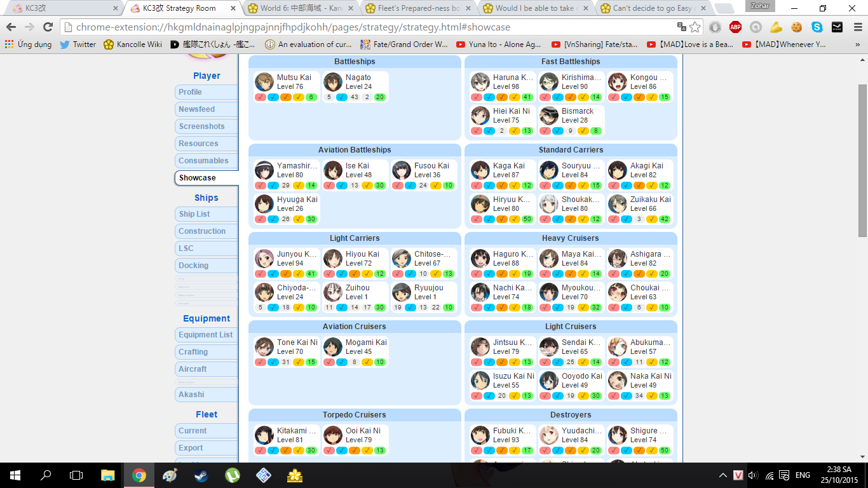Click Tone Kai Ni's portrait
The image size is (868, 488).
point(264,347)
